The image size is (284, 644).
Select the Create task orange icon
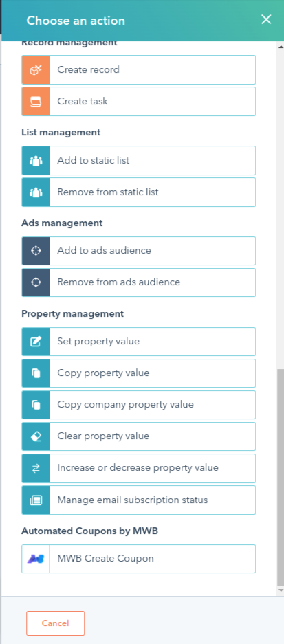36,102
